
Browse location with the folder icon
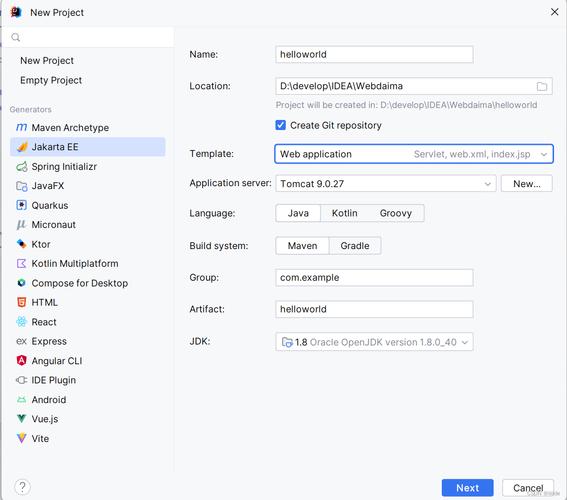pos(542,86)
